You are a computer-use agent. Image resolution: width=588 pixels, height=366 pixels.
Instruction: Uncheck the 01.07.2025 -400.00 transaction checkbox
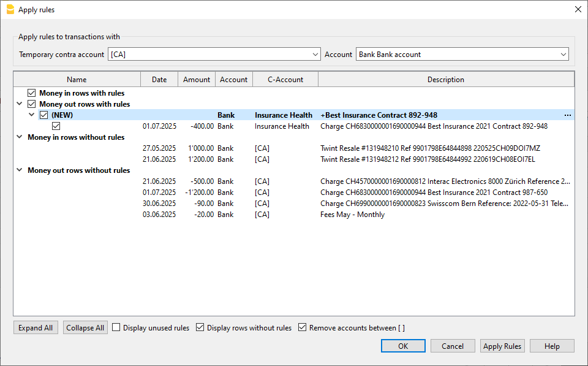tap(56, 126)
